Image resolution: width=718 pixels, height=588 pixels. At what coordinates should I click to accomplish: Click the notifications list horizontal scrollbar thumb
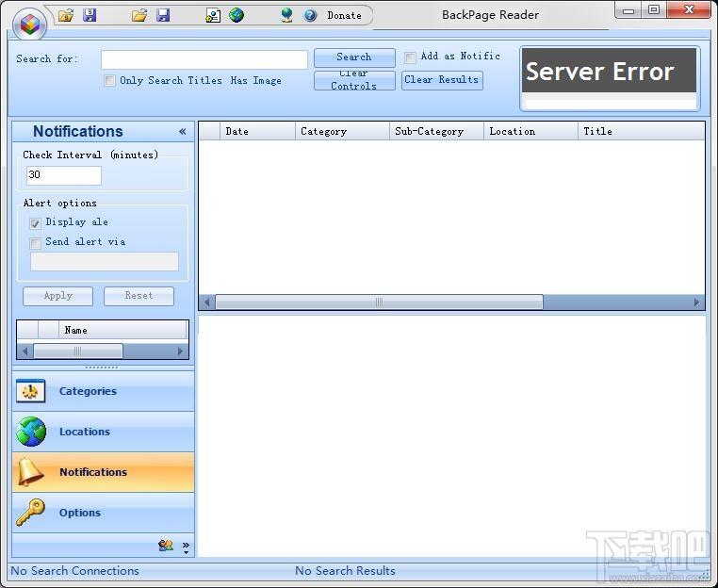click(x=78, y=351)
